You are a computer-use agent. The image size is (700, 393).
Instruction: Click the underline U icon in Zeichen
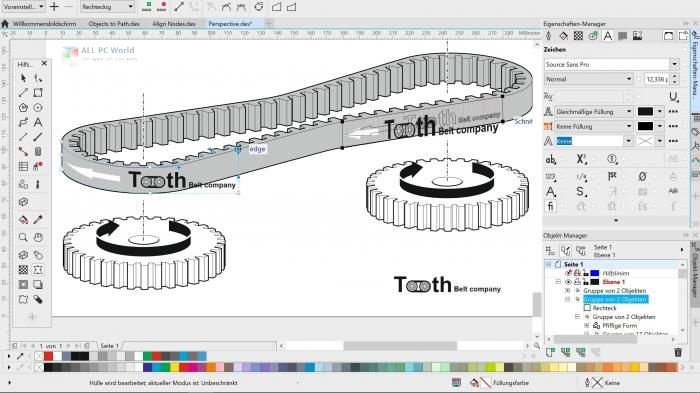coord(673,96)
